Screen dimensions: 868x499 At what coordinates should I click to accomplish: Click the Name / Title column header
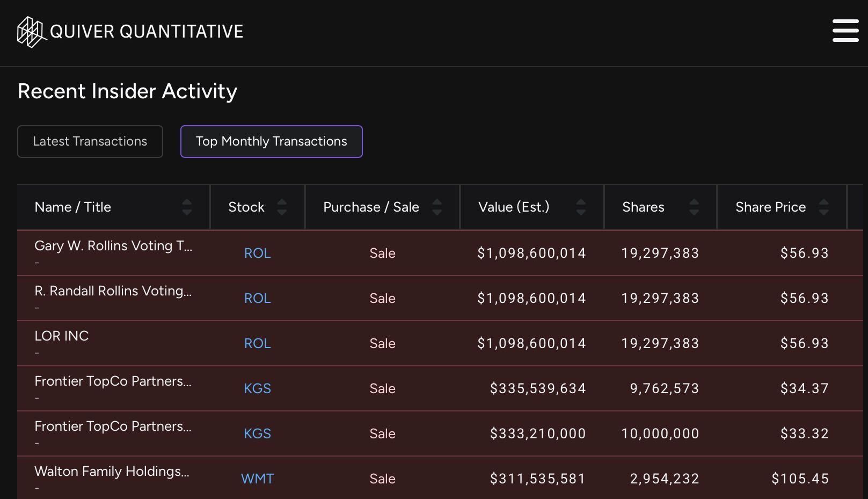[x=73, y=207]
